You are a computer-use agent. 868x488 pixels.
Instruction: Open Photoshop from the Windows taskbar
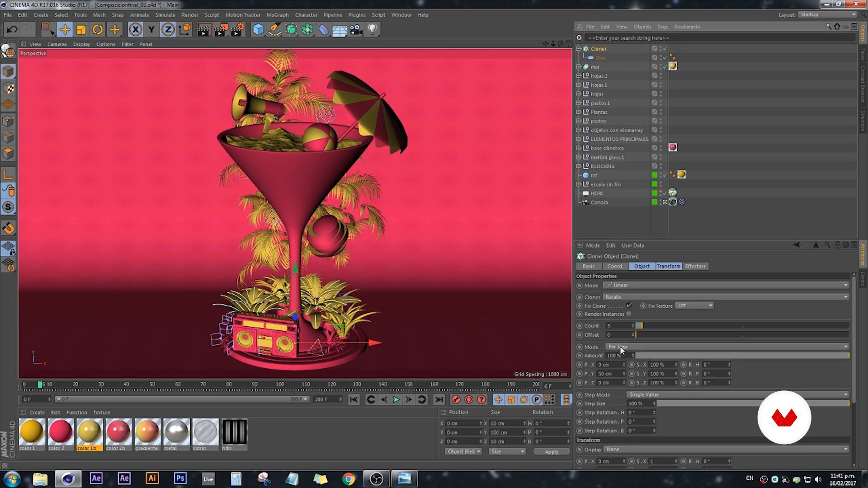(x=180, y=478)
